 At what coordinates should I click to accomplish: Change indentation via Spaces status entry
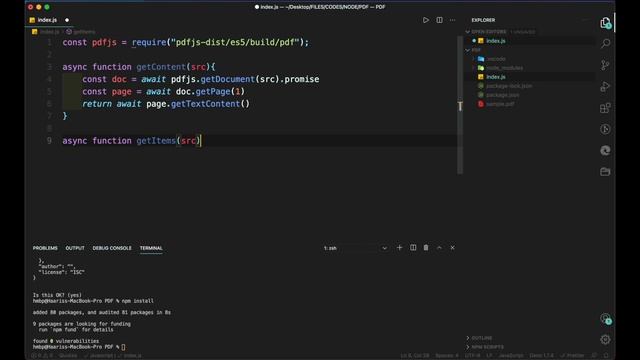click(x=447, y=356)
